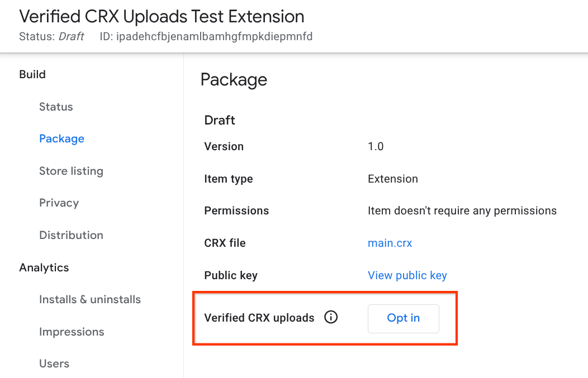Click the Permissions row text
Viewport: 588px width, 378px height.
[236, 210]
